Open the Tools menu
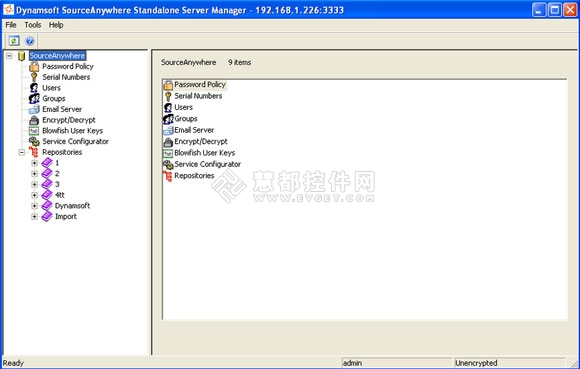The width and height of the screenshot is (580, 369). (x=33, y=25)
